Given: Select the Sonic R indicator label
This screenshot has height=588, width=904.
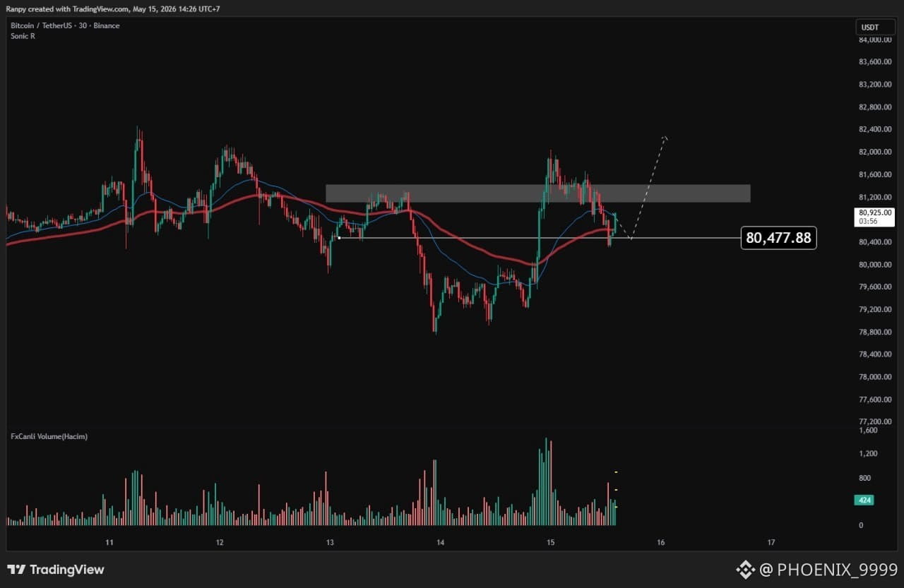Looking at the screenshot, I should 23,35.
